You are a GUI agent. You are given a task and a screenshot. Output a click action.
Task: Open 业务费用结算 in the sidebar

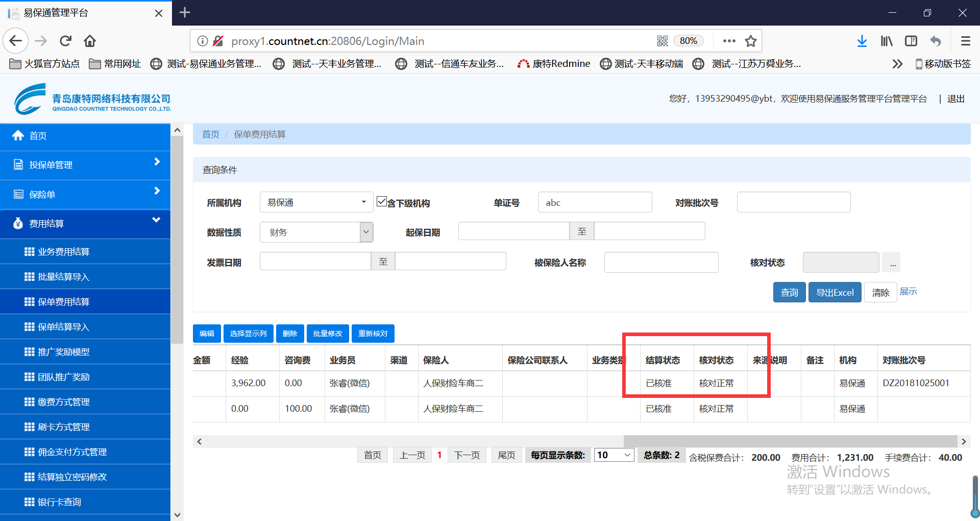64,252
